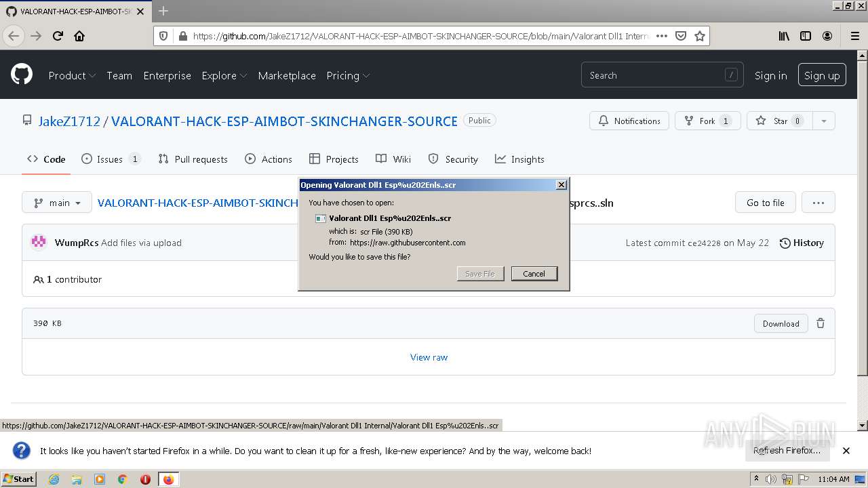
Task: Click the Opera taskbar icon
Action: [145, 479]
